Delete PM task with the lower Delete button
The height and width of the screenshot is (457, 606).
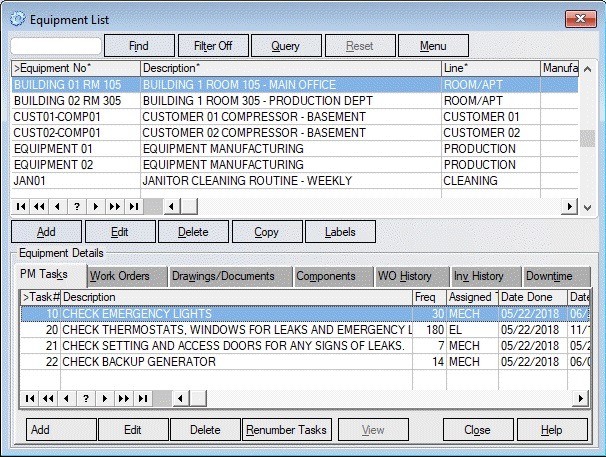(206, 430)
